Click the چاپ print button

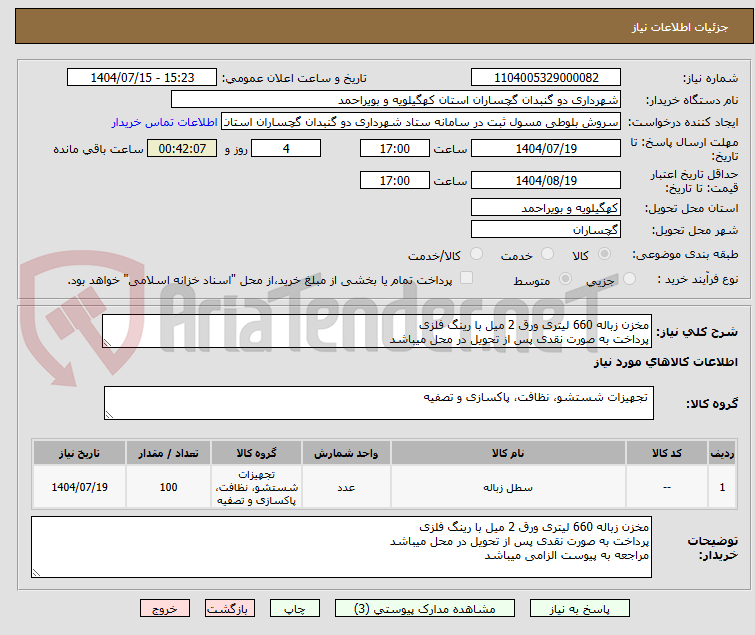coord(295,609)
